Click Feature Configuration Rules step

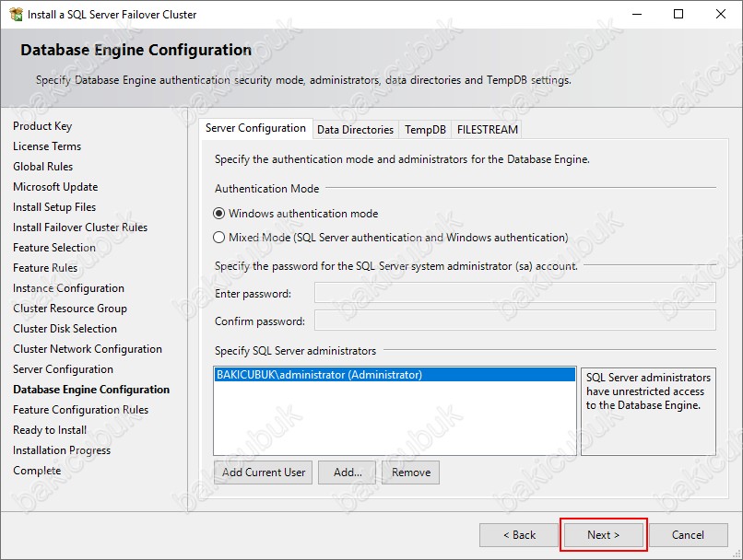coord(80,410)
